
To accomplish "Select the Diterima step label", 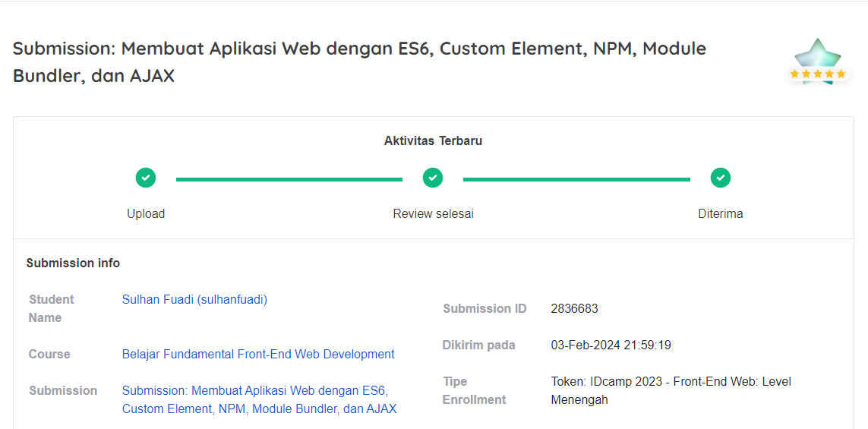I will [721, 213].
